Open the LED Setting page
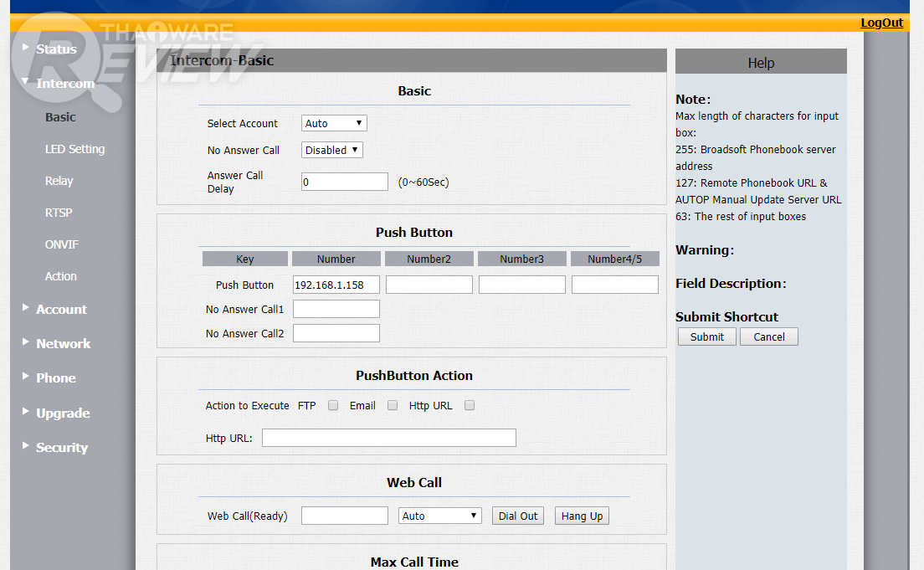The image size is (924, 570). click(x=74, y=149)
